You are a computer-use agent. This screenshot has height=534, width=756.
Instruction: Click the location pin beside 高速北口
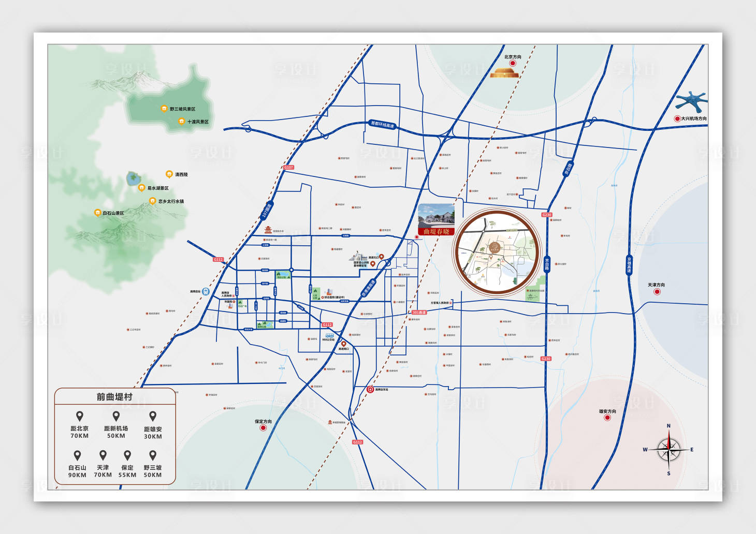382,257
